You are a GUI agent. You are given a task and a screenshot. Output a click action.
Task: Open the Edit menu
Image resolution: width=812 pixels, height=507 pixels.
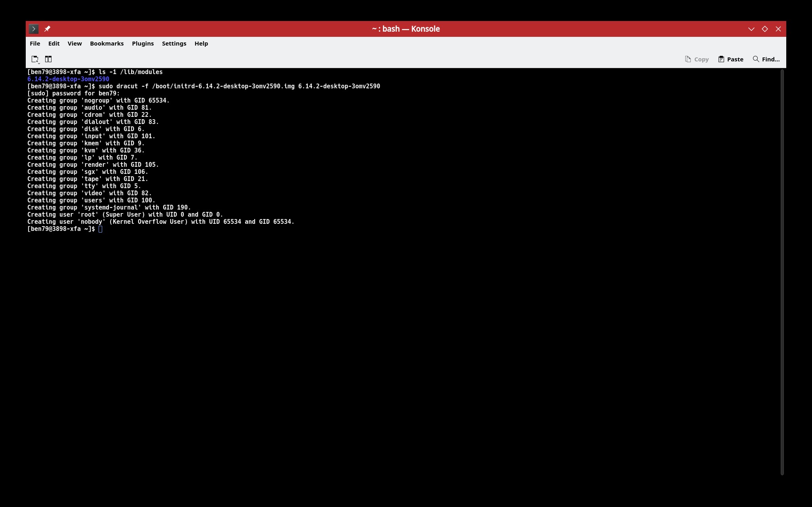(x=54, y=44)
